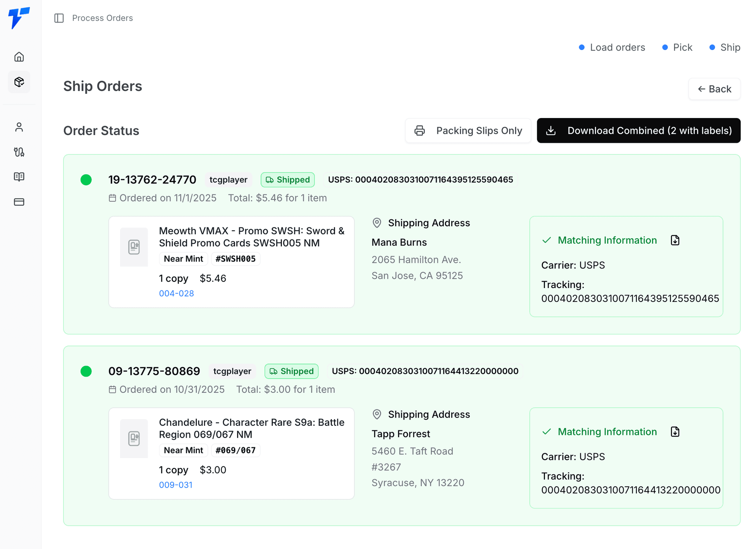Click the lightning bolt app logo
This screenshot has width=756, height=549.
click(19, 18)
